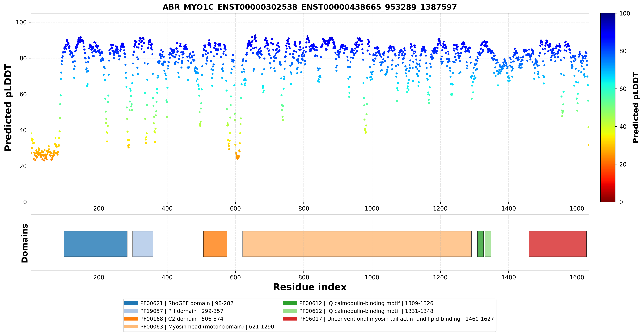Click the Residue index axis label
Screen dimensions: 644x336
click(310, 287)
